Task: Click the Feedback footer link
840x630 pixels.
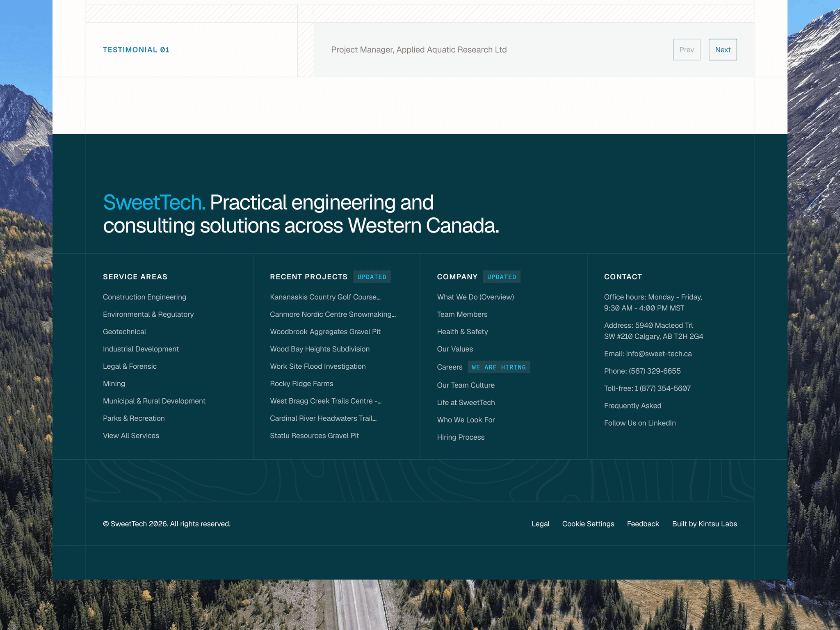Action: [x=643, y=524]
